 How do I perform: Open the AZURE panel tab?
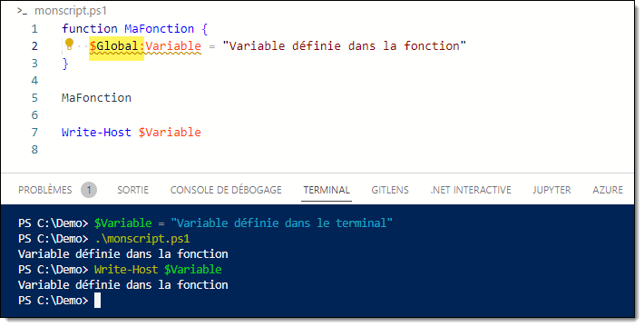coord(608,190)
